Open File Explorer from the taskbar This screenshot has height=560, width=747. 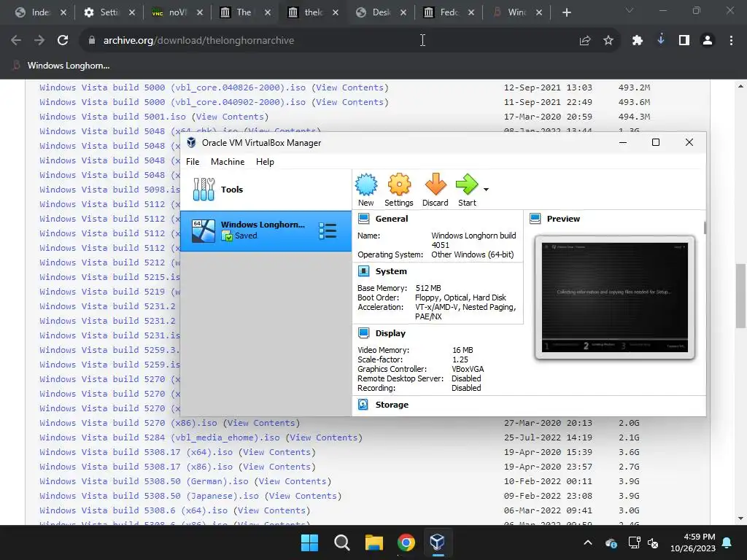tap(374, 542)
